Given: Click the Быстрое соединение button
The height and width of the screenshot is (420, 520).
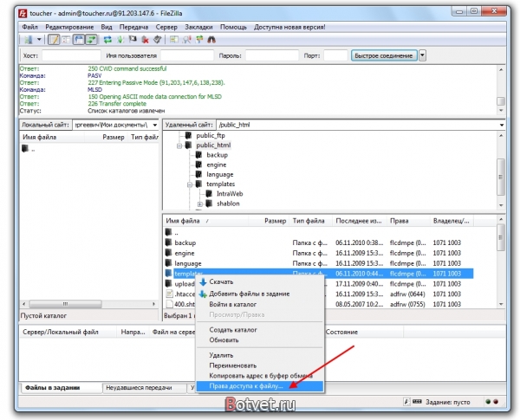Looking at the screenshot, I should coord(384,55).
